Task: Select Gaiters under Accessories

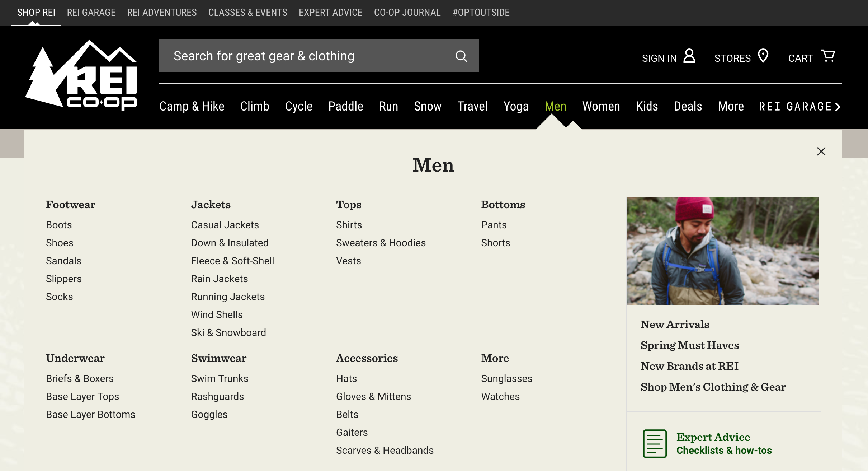Action: click(352, 433)
